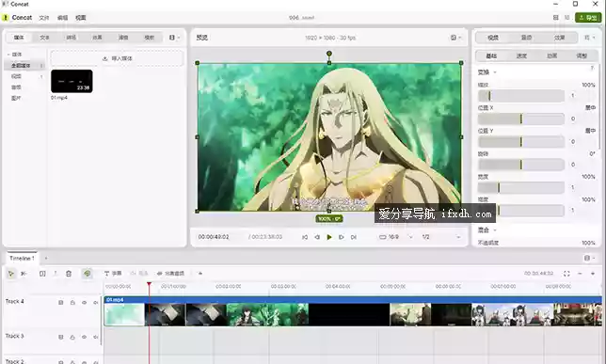Screen dimensions: 606x364
Task: Click the fit timeline to view icon
Action: click(566, 274)
